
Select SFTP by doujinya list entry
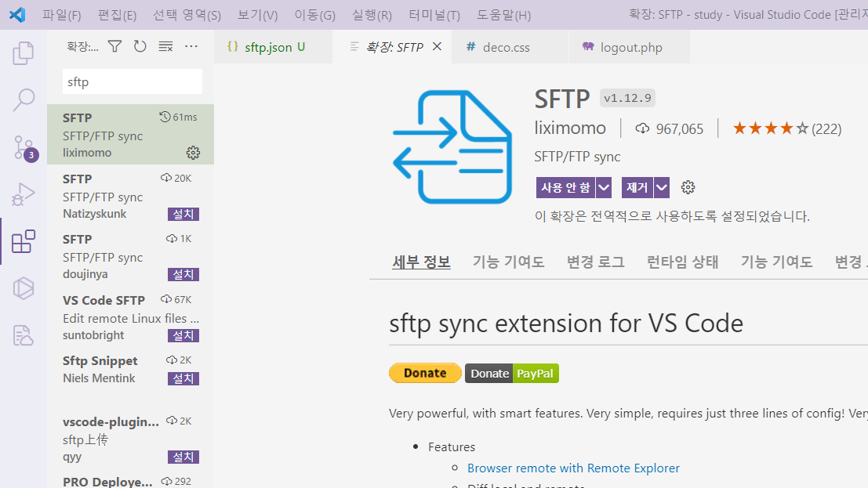click(x=131, y=255)
